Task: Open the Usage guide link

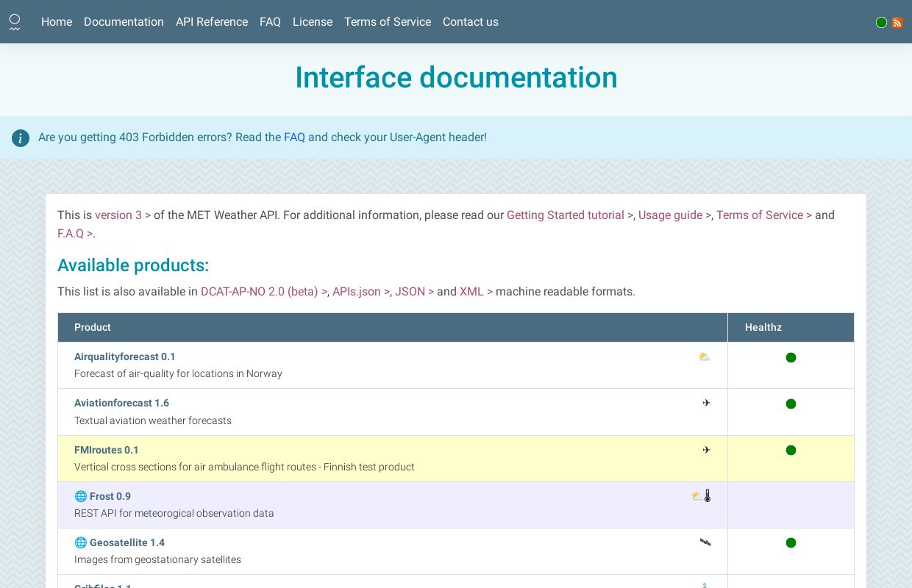Action: tap(674, 215)
